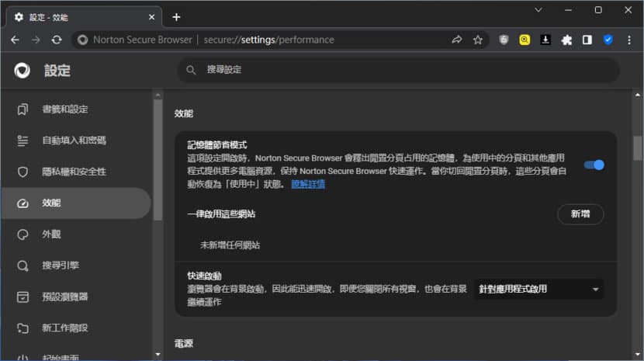The height and width of the screenshot is (361, 644).
Task: Click the 電源 section heading
Action: point(184,344)
